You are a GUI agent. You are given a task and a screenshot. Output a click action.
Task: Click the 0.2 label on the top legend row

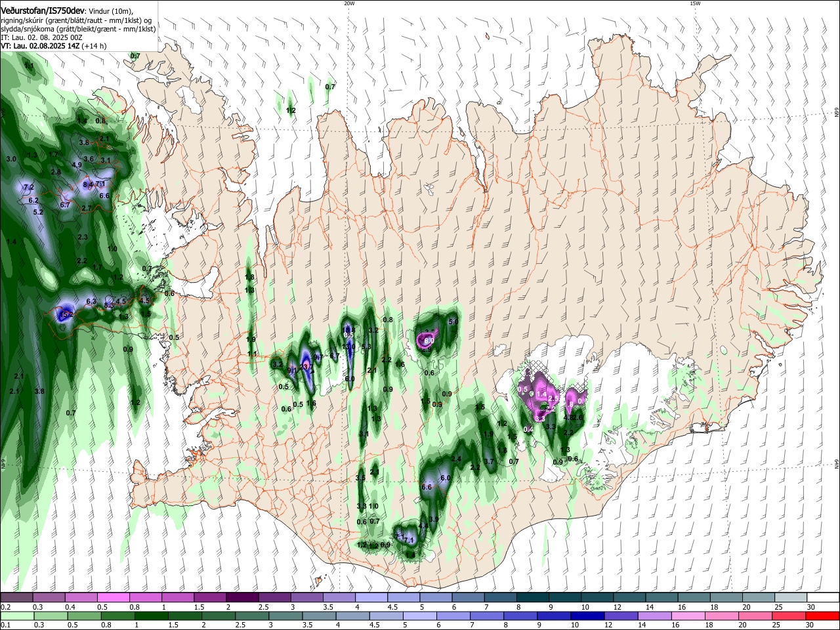click(x=5, y=607)
